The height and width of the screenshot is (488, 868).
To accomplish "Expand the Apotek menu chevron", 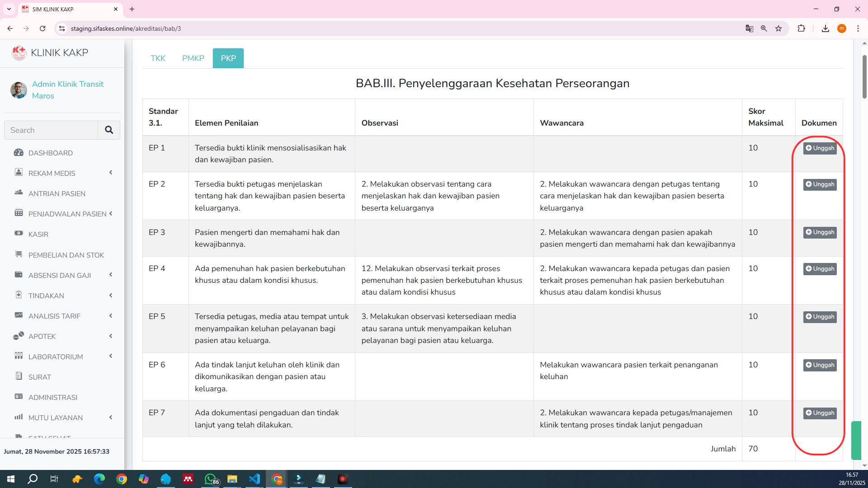I will (111, 336).
